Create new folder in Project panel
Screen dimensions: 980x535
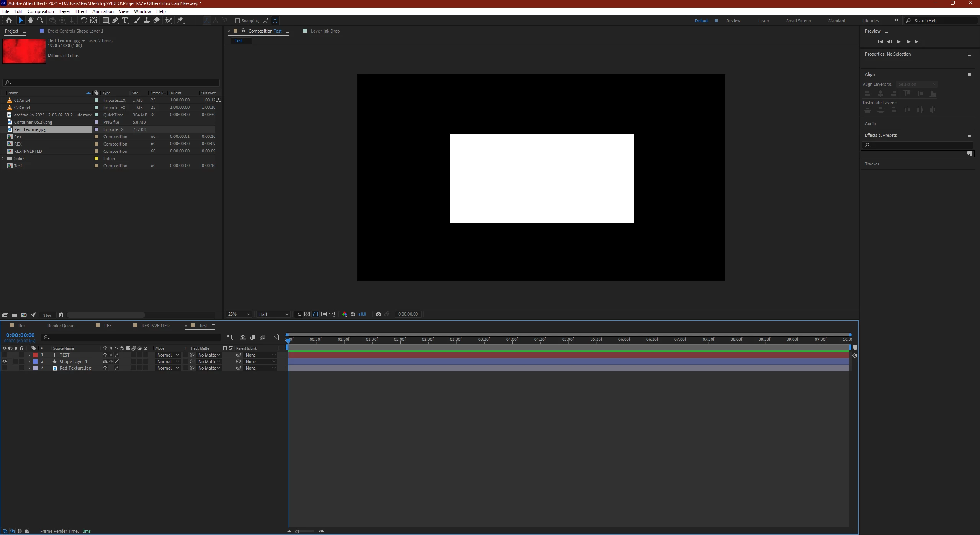click(14, 315)
